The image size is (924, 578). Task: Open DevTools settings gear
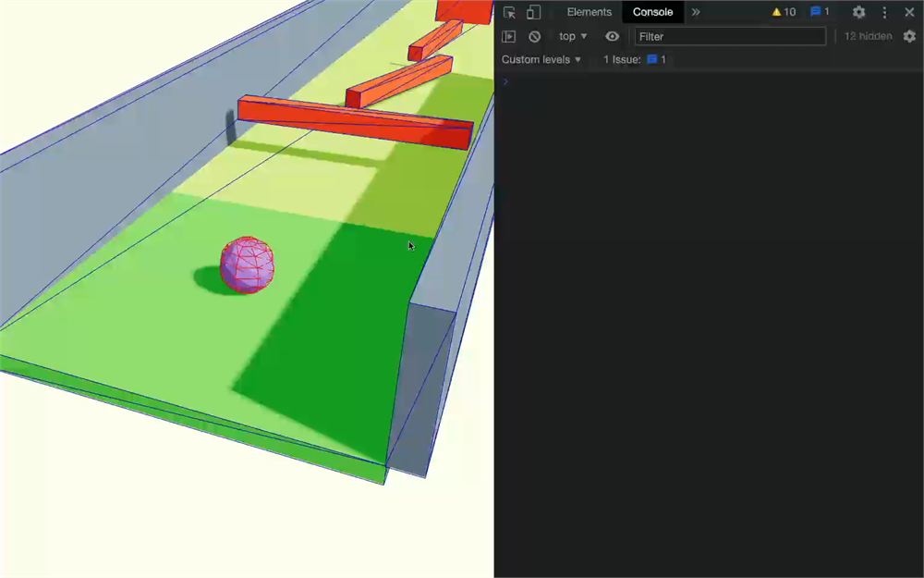coord(858,12)
